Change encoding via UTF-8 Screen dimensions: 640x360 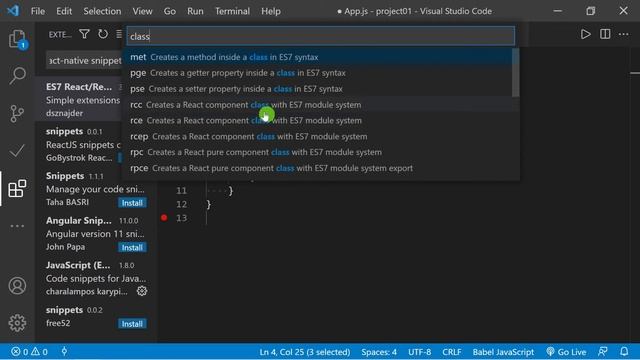419,352
